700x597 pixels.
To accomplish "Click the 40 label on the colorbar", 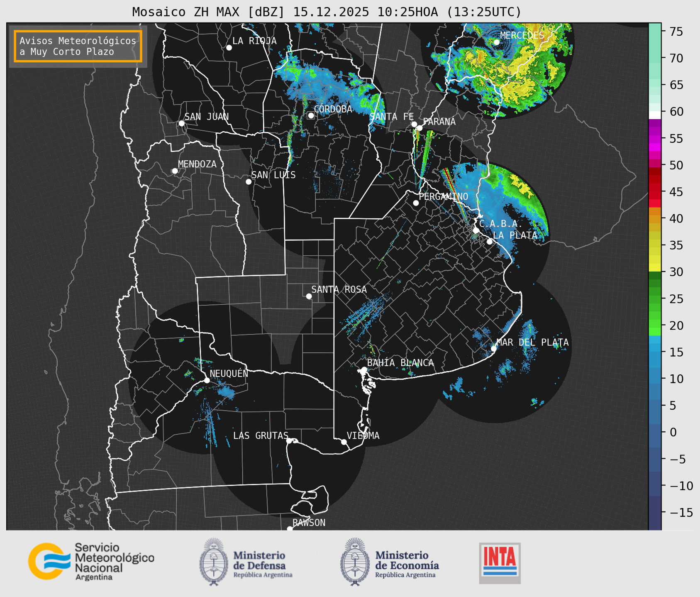I will point(676,219).
